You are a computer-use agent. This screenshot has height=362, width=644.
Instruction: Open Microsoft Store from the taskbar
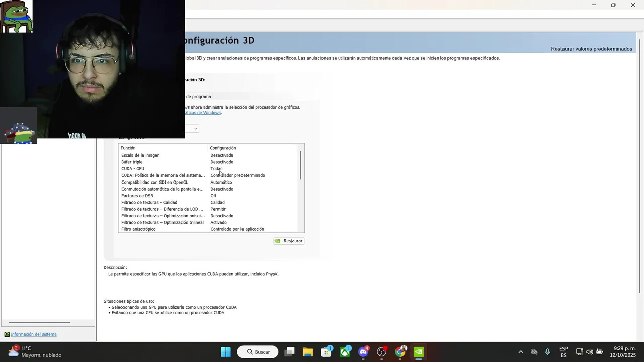pos(326,352)
